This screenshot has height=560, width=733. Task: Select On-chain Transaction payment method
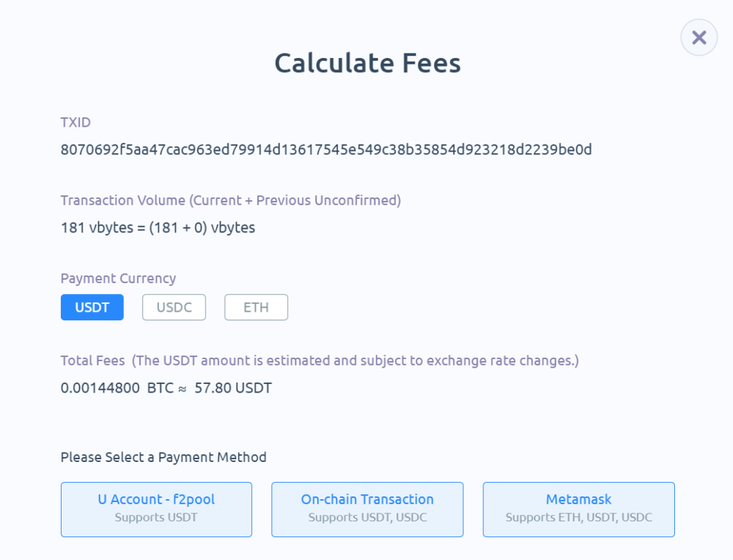367,509
